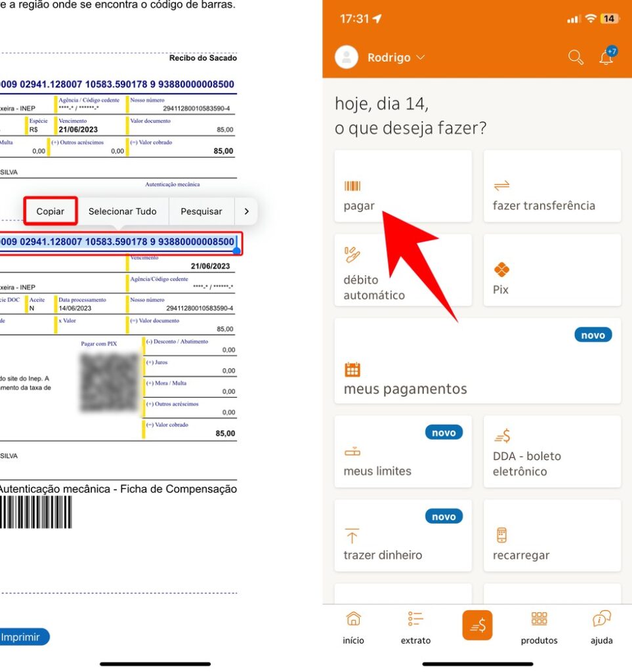Screen dimensions: 632x672
Task: Open fazer transferência arrows icon
Action: (501, 186)
